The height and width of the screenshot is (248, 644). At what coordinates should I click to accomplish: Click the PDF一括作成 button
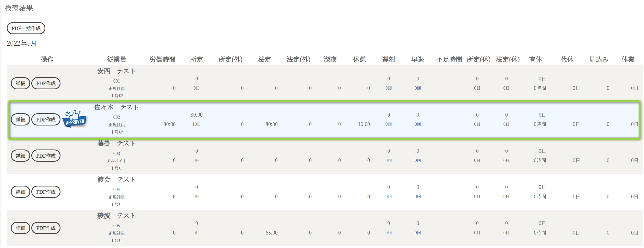click(x=26, y=28)
